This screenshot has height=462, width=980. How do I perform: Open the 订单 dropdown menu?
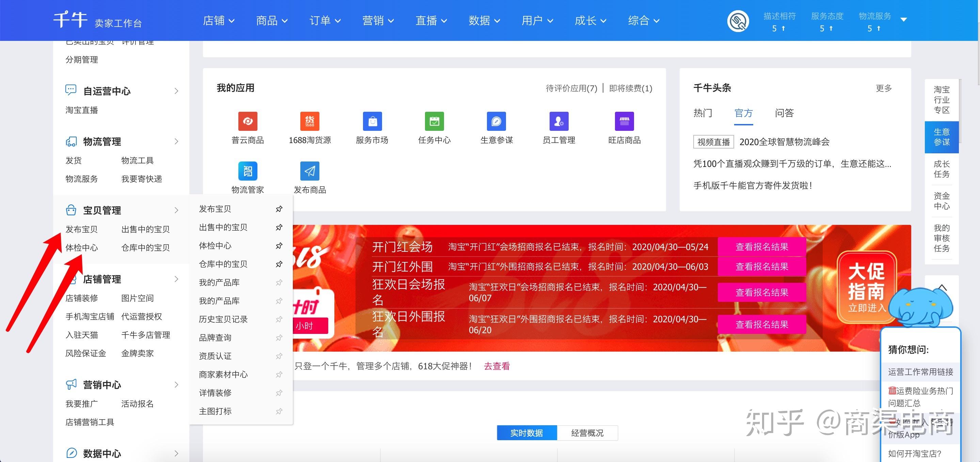325,20
